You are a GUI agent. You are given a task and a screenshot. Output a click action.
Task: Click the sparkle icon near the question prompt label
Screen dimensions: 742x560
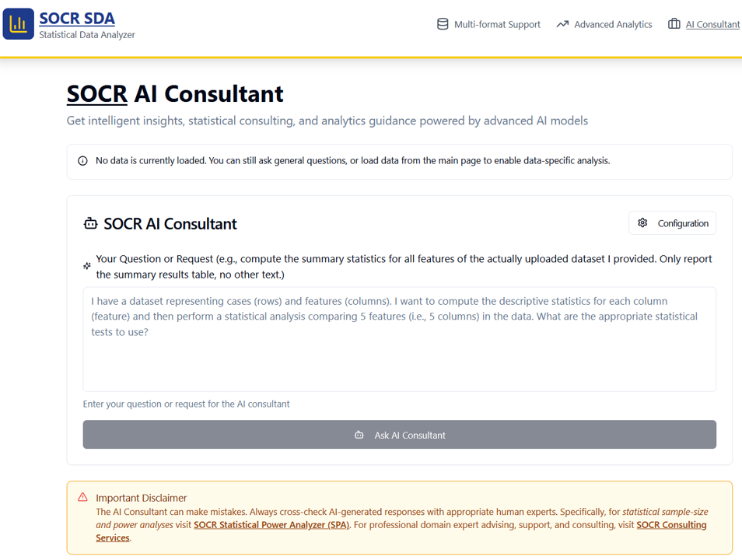coord(86,265)
